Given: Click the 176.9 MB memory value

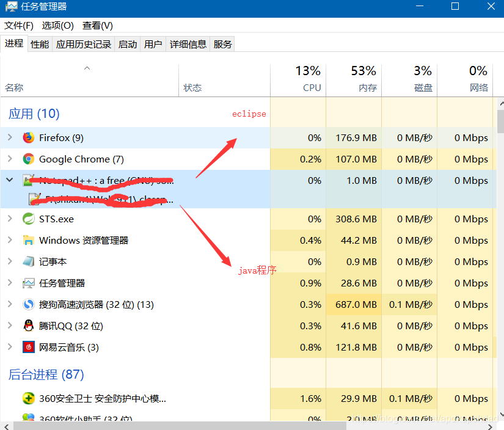Looking at the screenshot, I should click(356, 137).
